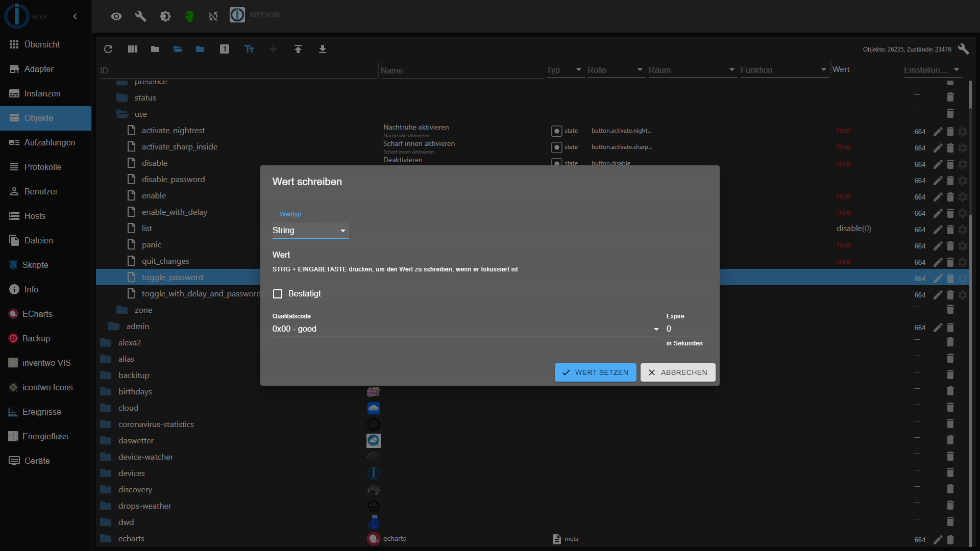980x551 pixels.
Task: Open the Qualitätscode dropdown
Action: click(467, 329)
